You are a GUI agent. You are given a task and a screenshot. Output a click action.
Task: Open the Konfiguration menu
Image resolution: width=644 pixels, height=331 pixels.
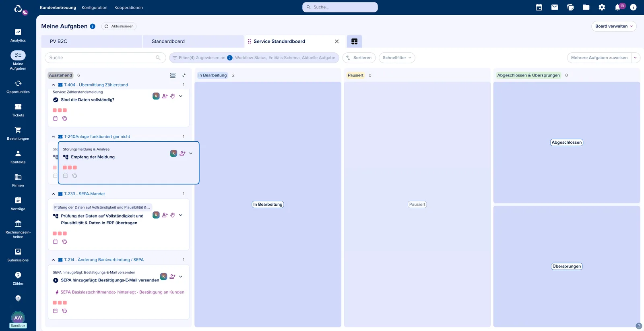click(x=94, y=7)
